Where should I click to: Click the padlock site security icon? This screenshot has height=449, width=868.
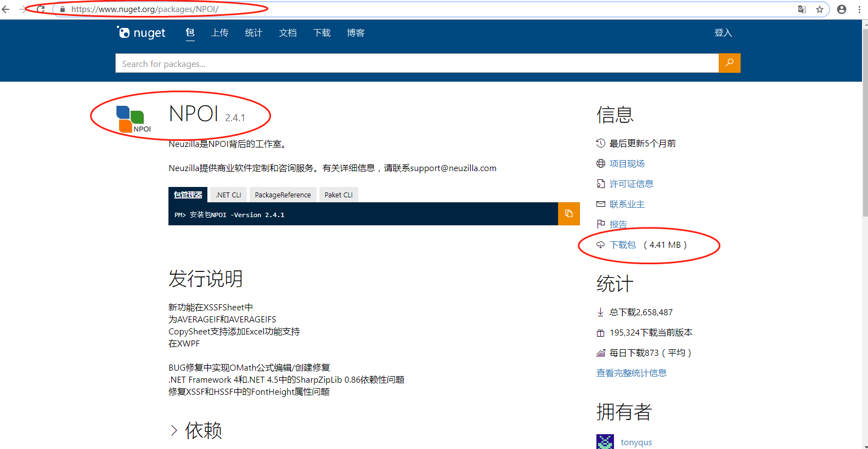pos(63,9)
